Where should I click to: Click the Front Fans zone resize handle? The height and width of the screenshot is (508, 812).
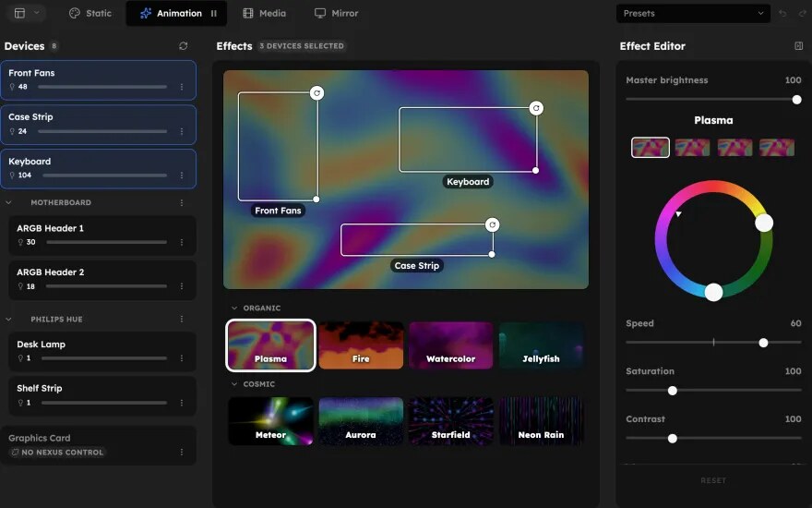(x=316, y=200)
